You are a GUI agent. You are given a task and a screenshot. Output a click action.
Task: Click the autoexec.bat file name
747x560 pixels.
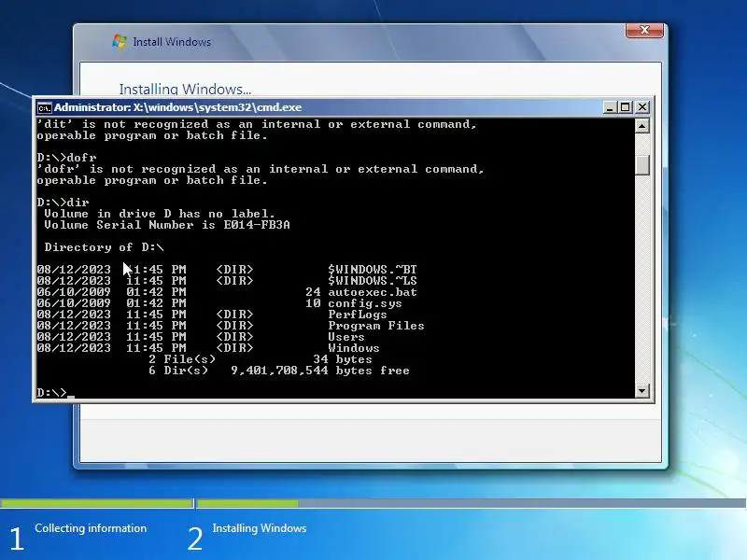(372, 292)
